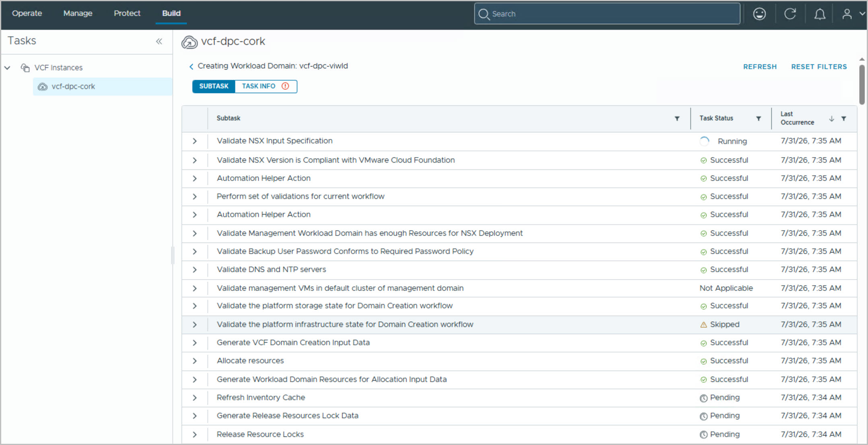
Task: Click the REFRESH button
Action: click(760, 67)
